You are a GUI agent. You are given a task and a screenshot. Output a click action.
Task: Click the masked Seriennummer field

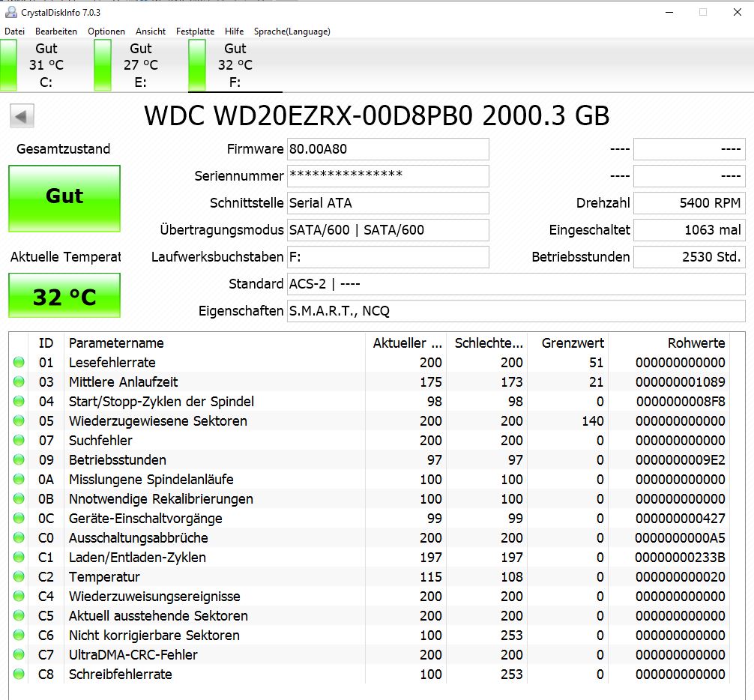[388, 176]
